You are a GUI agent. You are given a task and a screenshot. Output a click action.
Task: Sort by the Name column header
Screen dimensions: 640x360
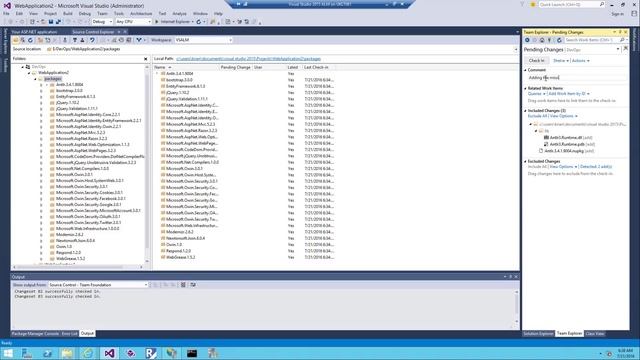pyautogui.click(x=186, y=67)
